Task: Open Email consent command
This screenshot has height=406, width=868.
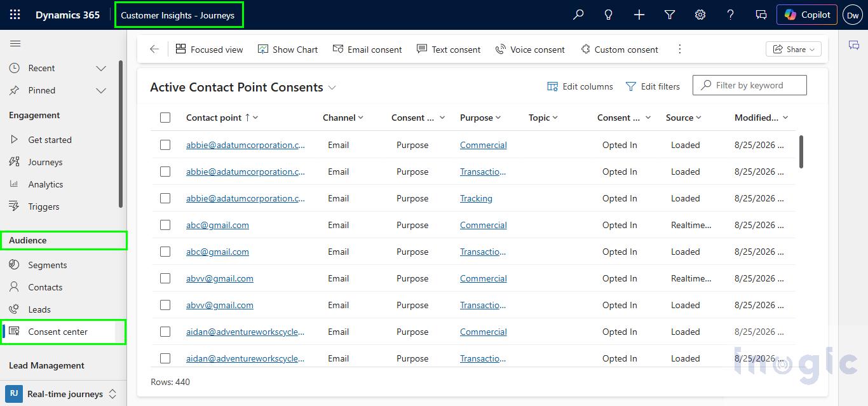Action: [x=367, y=49]
